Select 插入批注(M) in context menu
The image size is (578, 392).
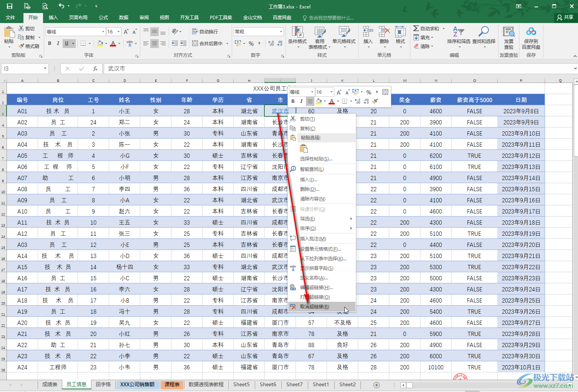(322, 239)
